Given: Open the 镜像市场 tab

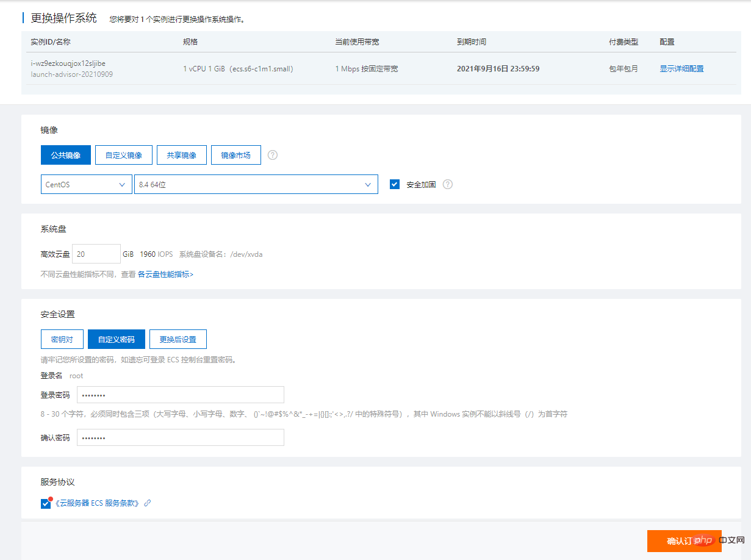Looking at the screenshot, I should point(236,155).
